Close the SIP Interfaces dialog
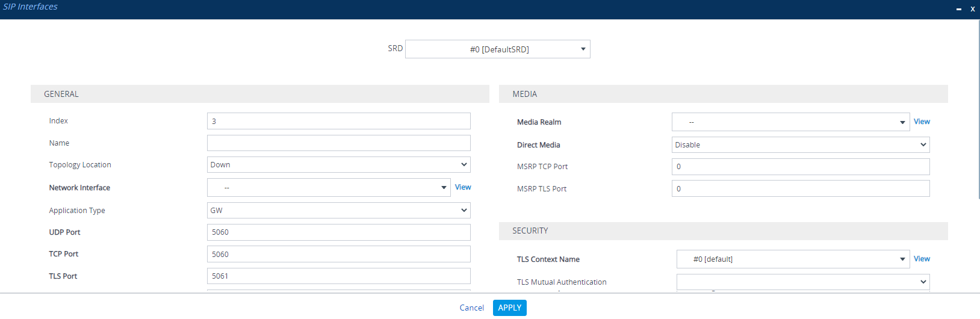 [x=972, y=9]
